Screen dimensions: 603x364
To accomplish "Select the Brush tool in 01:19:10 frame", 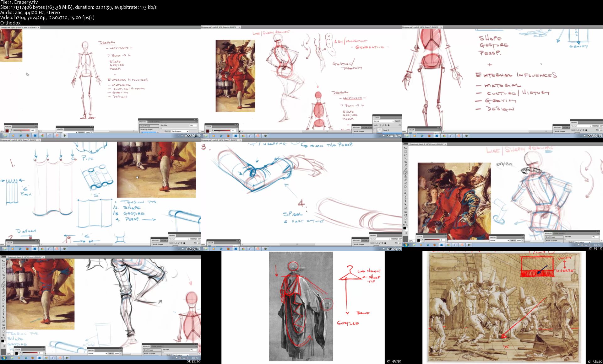I will [x=405, y=173].
